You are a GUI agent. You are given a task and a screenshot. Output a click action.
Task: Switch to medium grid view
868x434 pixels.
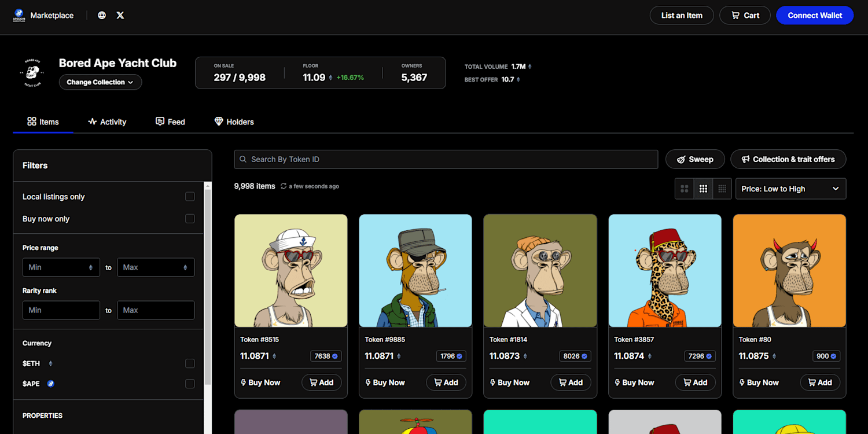(703, 189)
